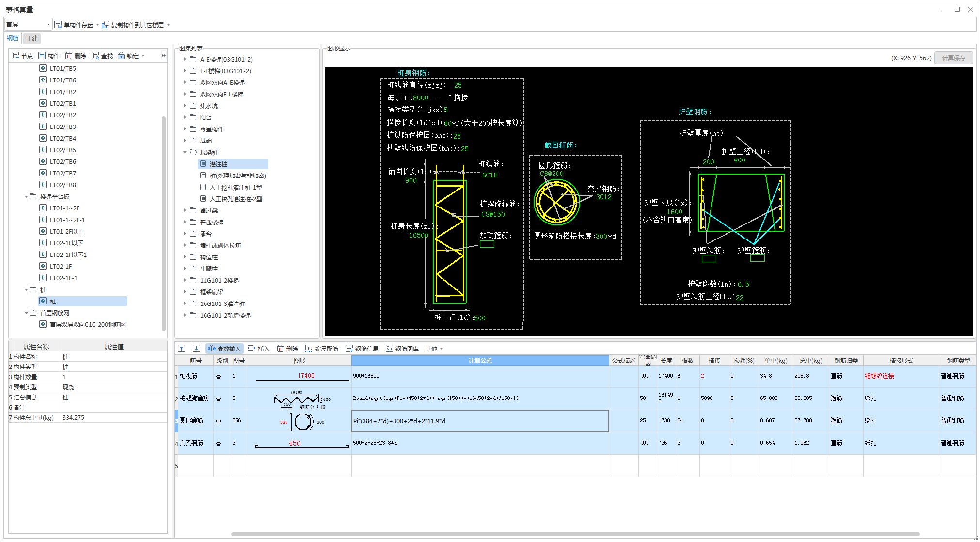Click 删除 trash icon in left tree toolbar
The height and width of the screenshot is (542, 980).
click(68, 56)
